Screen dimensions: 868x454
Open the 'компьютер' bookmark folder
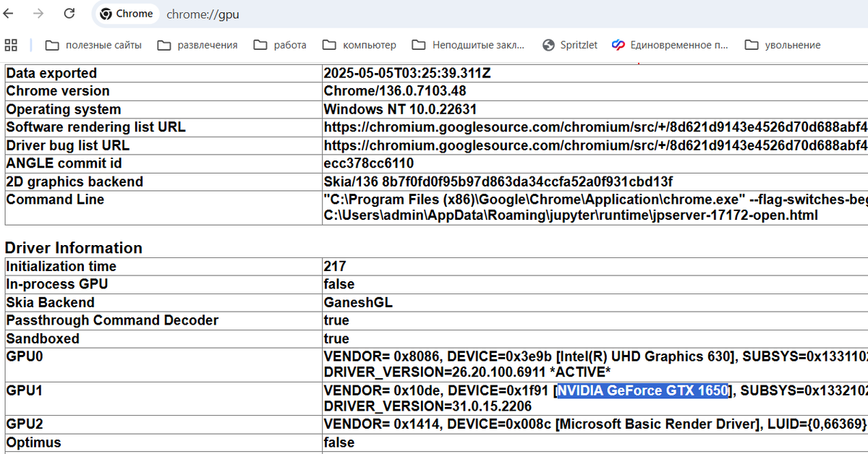(x=359, y=45)
